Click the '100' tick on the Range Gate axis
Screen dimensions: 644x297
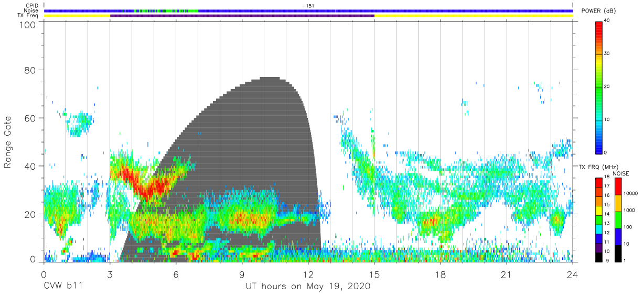click(x=28, y=25)
